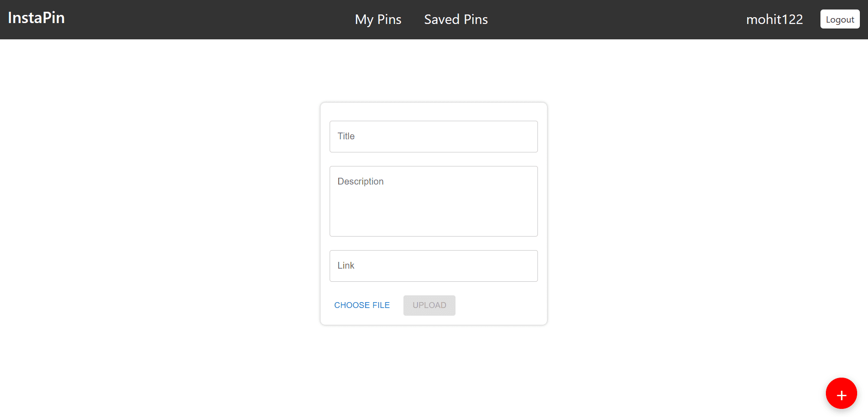Click the greyed-out UPLOAD button
Image resolution: width=868 pixels, height=417 pixels.
429,305
